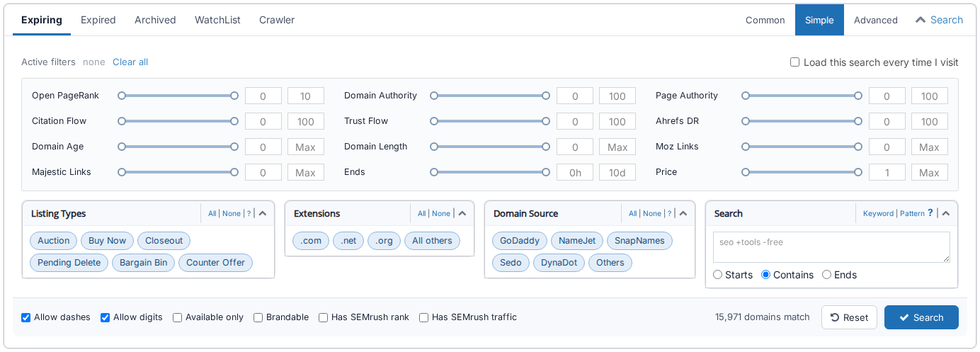Enable Has SEMrush rank checkbox
Viewport: 980px width, 352px height.
(324, 317)
